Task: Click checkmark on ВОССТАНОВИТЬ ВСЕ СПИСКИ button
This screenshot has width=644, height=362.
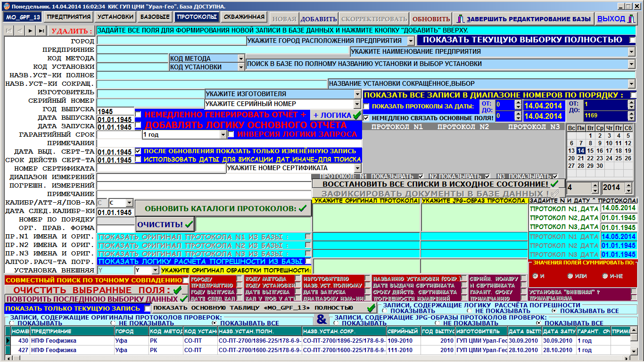Action: [x=554, y=184]
